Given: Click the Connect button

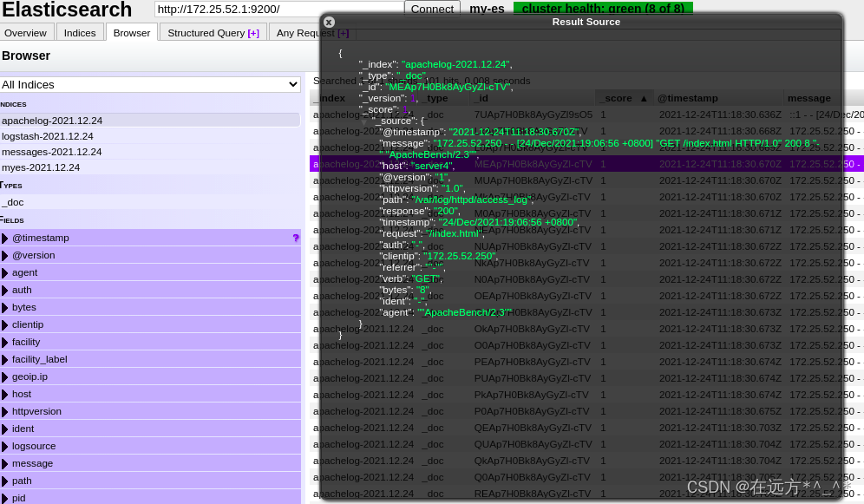Looking at the screenshot, I should point(433,9).
